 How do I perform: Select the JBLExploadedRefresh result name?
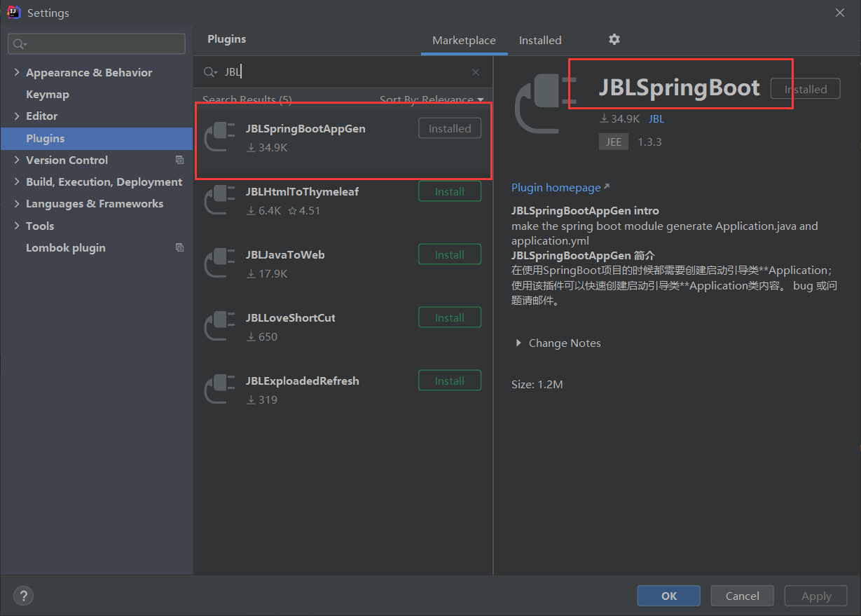[x=303, y=381]
